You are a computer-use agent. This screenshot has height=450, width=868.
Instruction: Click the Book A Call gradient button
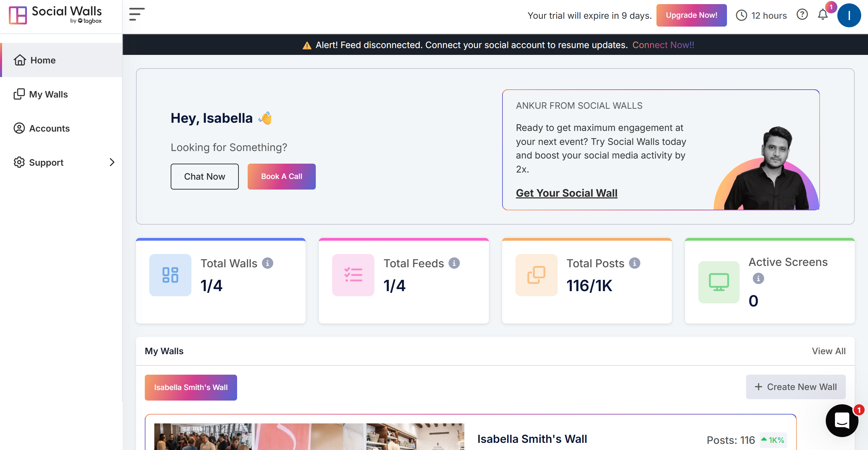tap(281, 176)
